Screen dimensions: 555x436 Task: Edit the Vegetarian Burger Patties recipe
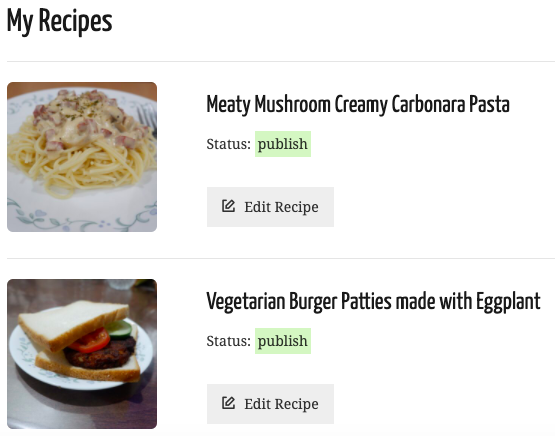tap(270, 404)
